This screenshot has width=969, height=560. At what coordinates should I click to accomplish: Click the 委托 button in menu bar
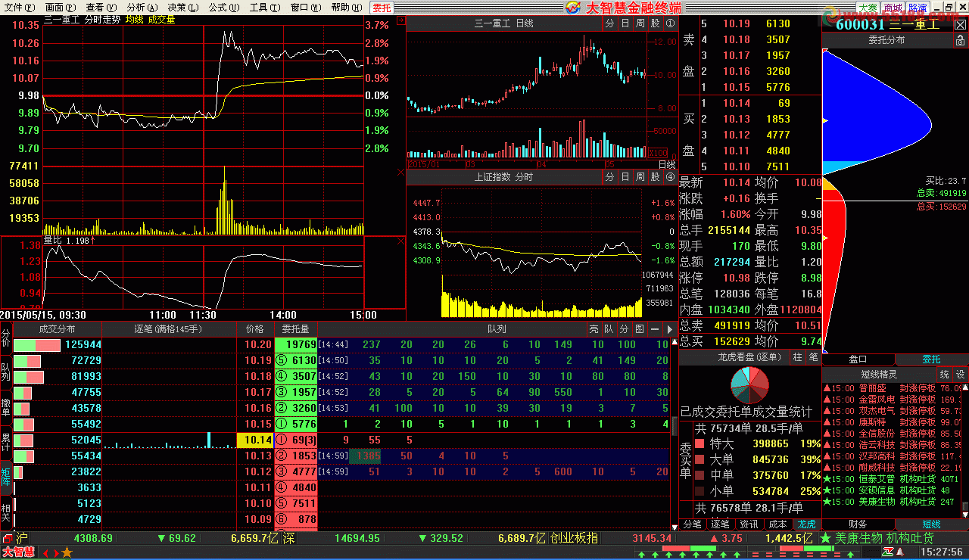pyautogui.click(x=382, y=8)
